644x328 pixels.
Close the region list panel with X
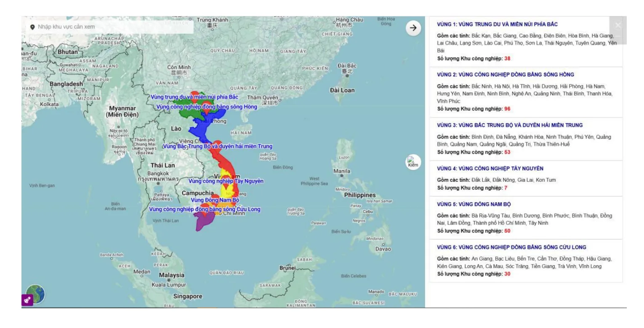click(x=617, y=25)
